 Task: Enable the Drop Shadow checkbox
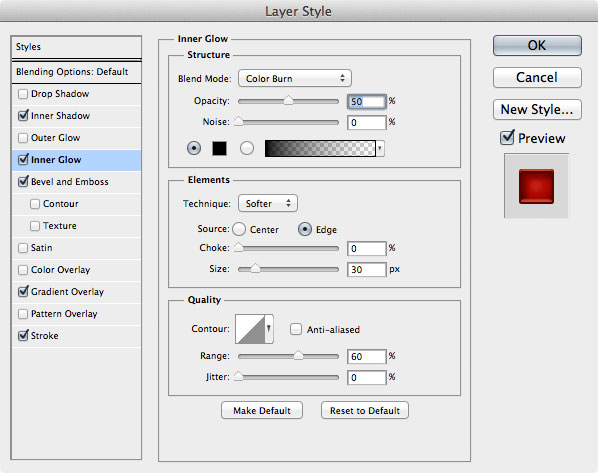[23, 94]
